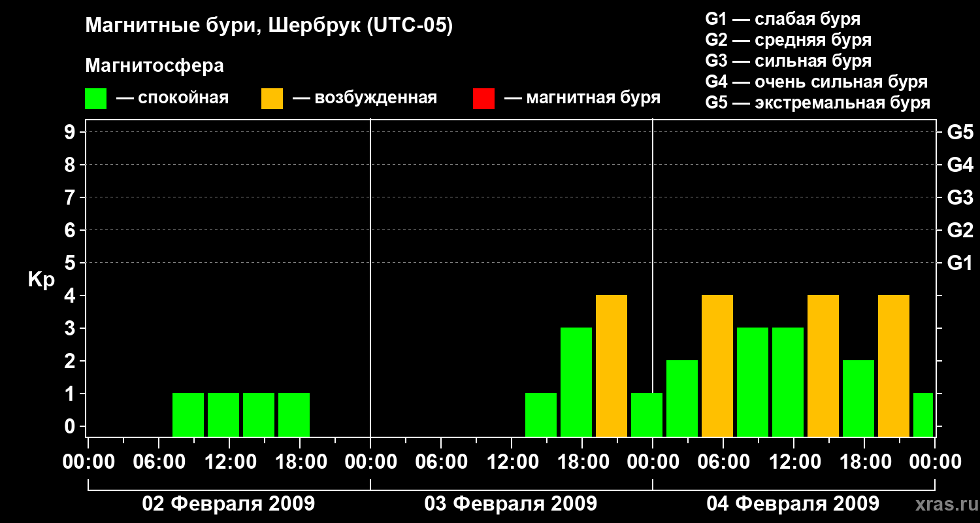Click the 'G1 — слабая буря' legend line
The image size is (980, 523).
783,19
